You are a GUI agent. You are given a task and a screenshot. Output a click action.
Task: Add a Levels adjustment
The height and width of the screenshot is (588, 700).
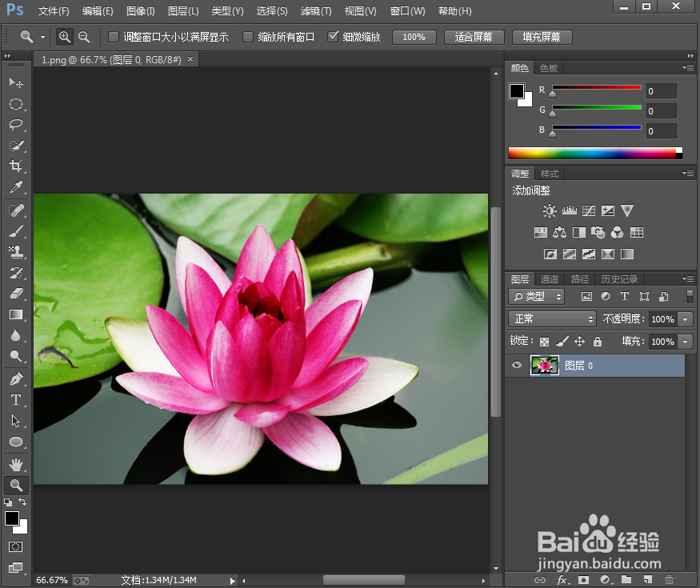[x=569, y=210]
